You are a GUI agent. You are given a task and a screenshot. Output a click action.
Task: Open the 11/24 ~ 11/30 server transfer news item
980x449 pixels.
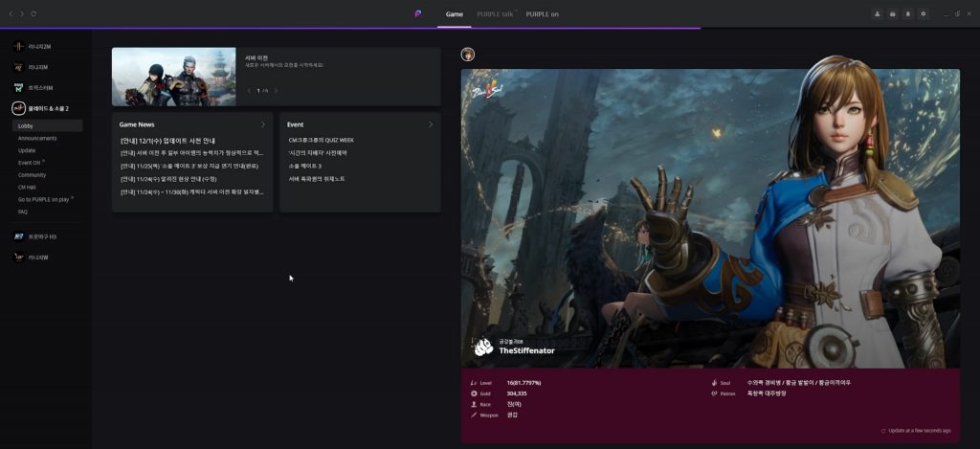point(191,192)
